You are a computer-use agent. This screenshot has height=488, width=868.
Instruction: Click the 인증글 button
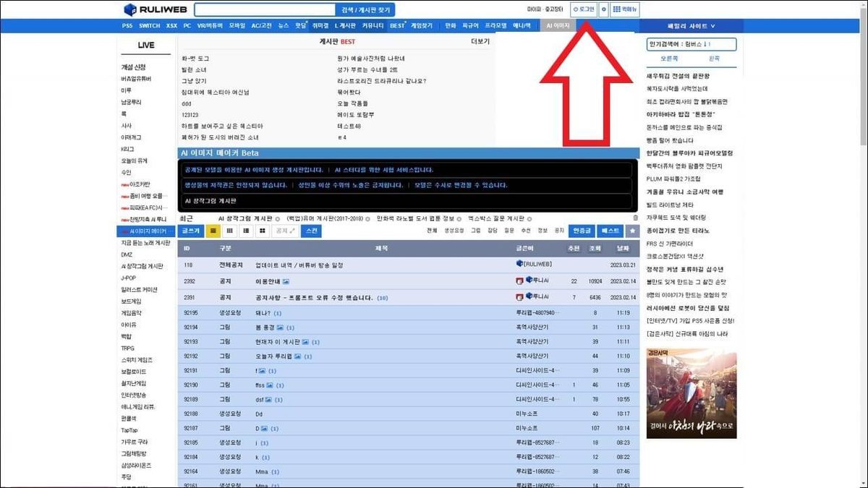click(582, 231)
